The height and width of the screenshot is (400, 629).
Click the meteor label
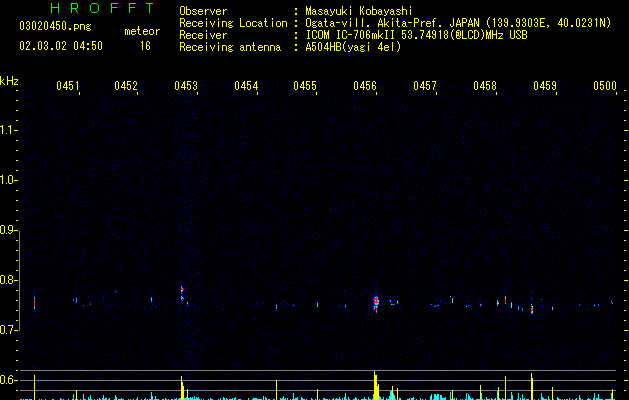point(142,31)
